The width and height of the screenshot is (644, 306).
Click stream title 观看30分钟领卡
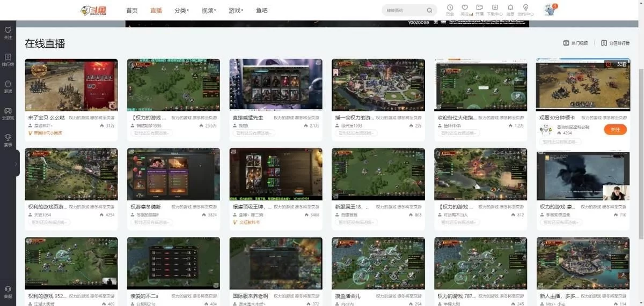pyautogui.click(x=557, y=117)
